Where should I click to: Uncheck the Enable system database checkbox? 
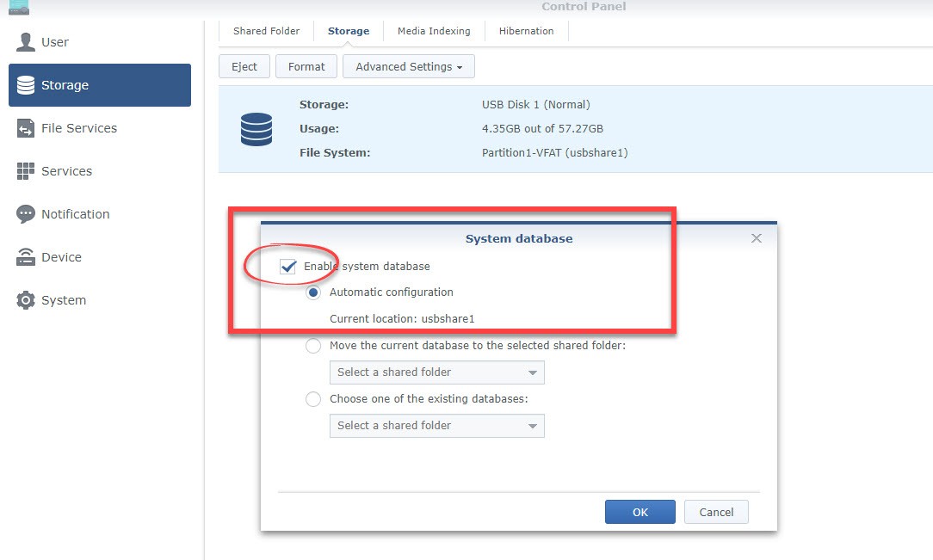coord(288,267)
